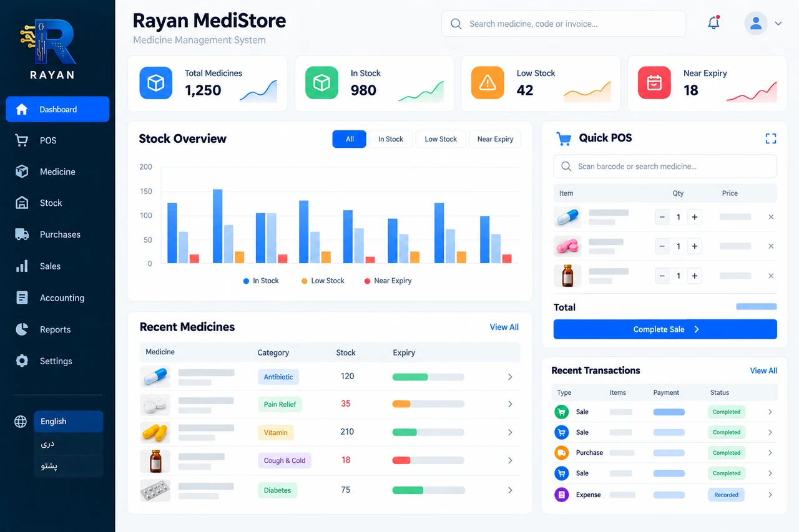Click the Low Stock warning icon
The image size is (799, 532).
488,83
